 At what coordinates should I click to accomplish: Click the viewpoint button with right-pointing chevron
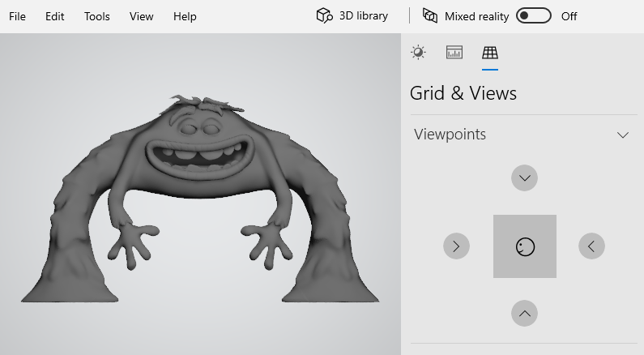pos(456,246)
